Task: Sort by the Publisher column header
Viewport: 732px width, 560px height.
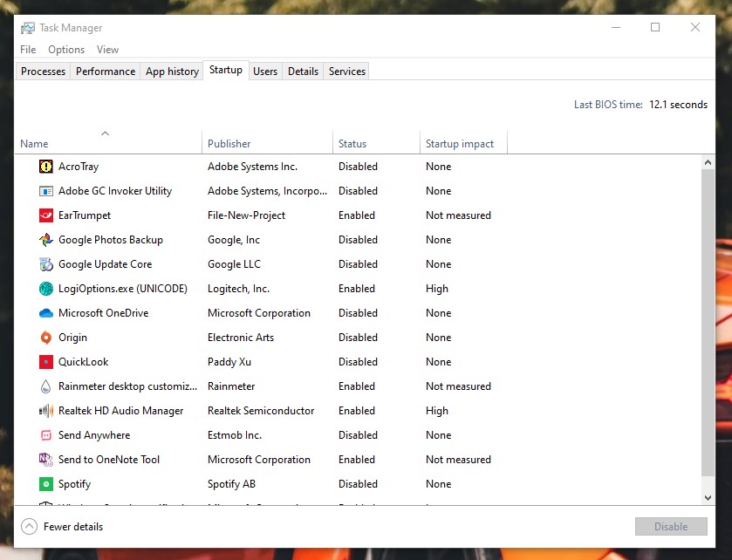Action: point(267,141)
